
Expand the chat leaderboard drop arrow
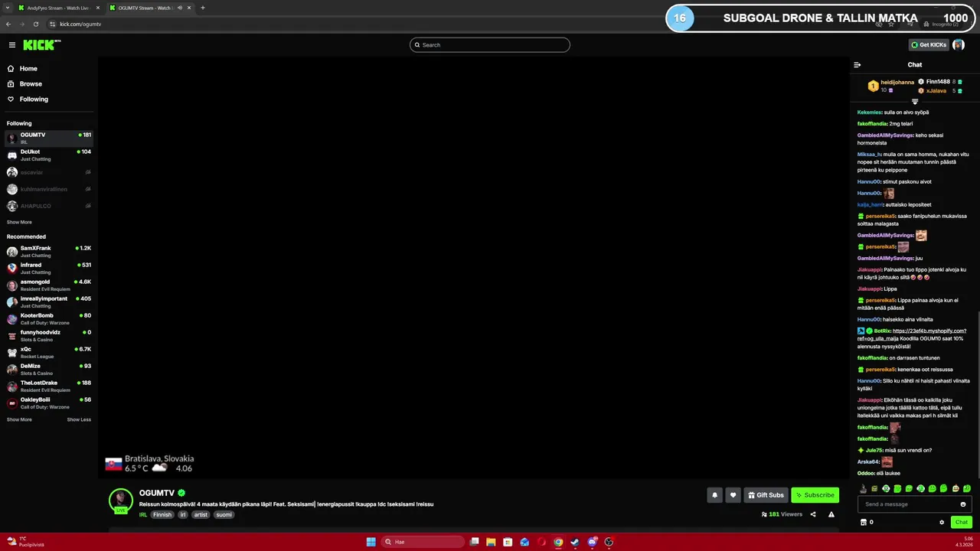(x=915, y=101)
